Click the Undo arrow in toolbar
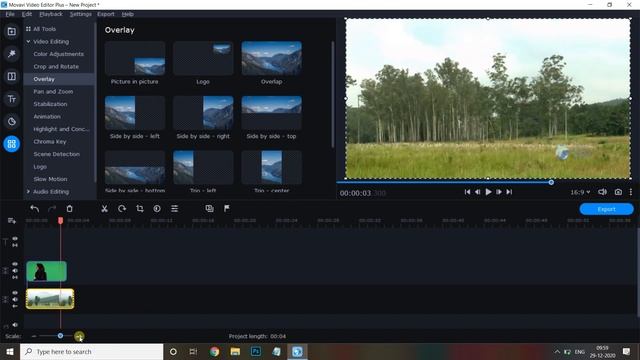640x360 pixels. 35,209
